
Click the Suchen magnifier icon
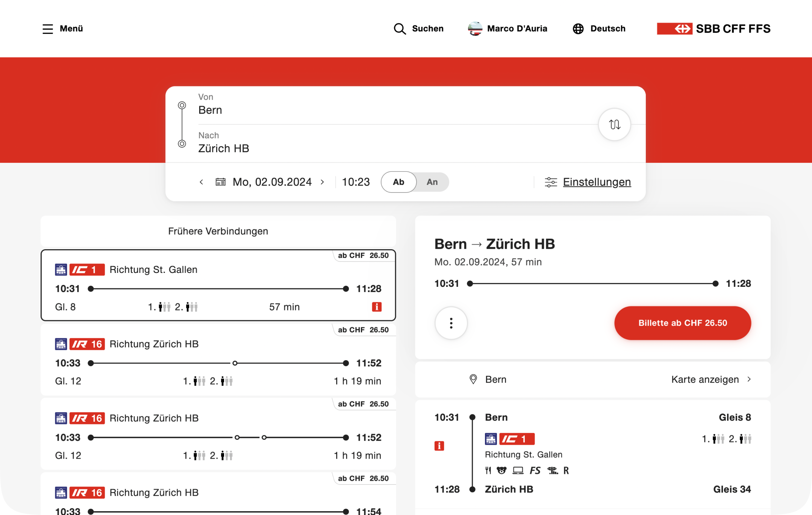tap(400, 29)
